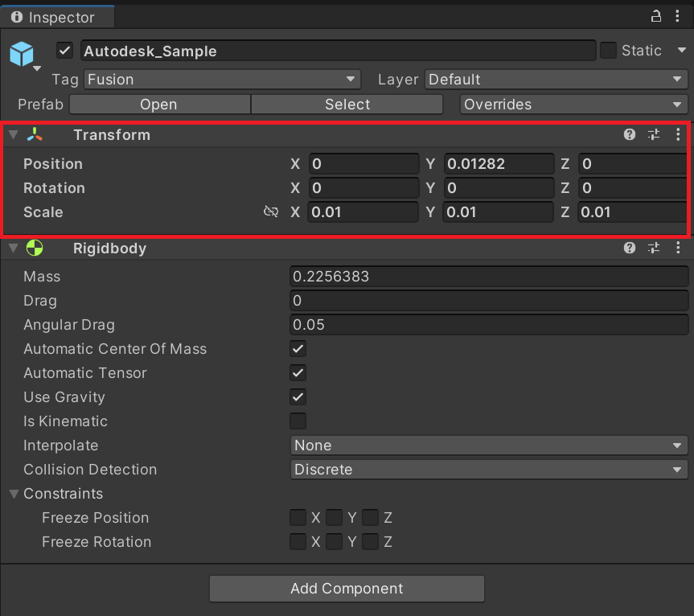Check Freeze Position X
The height and width of the screenshot is (616, 694).
298,517
